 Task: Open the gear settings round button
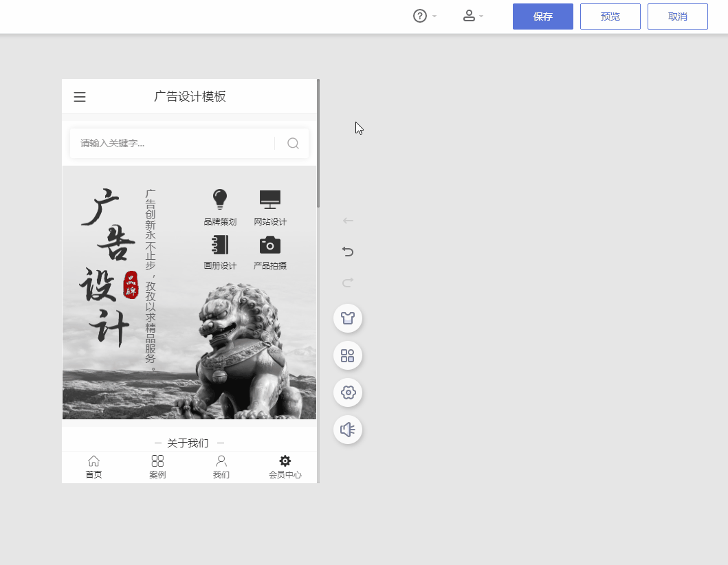(348, 392)
